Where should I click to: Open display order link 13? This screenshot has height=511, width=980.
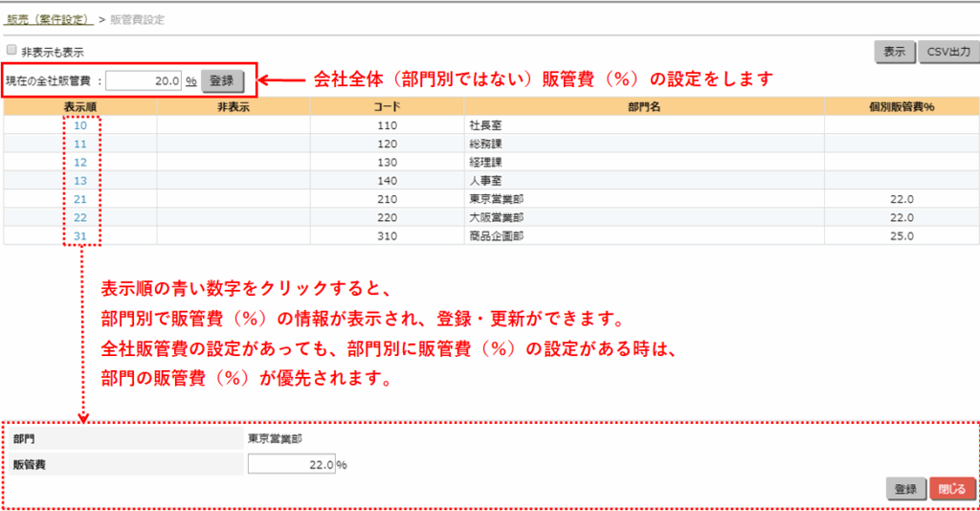pos(80,180)
